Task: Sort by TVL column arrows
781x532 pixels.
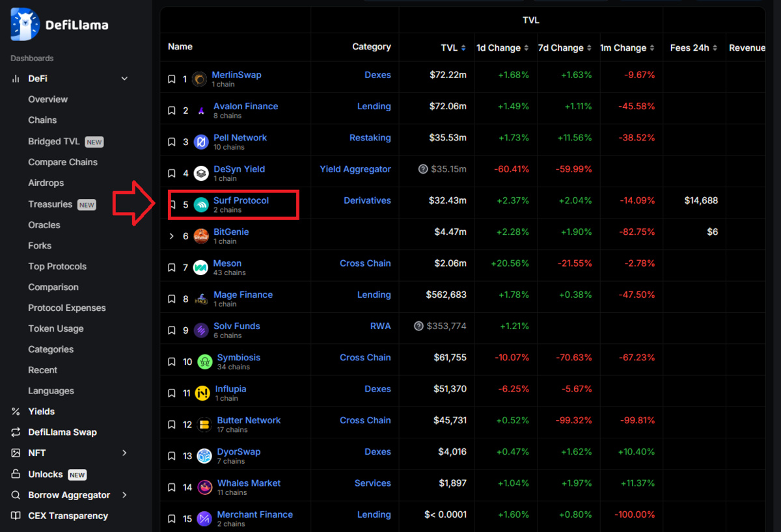Action: (x=463, y=48)
